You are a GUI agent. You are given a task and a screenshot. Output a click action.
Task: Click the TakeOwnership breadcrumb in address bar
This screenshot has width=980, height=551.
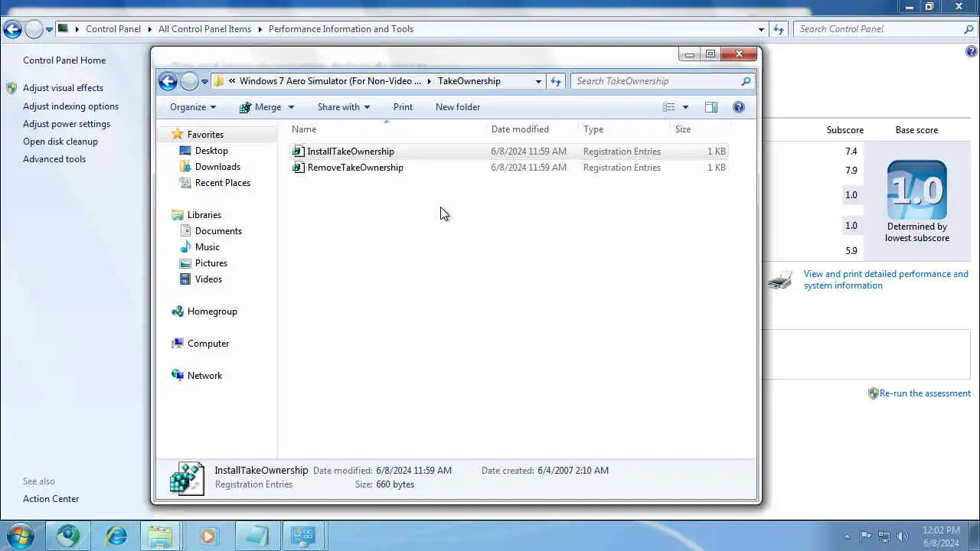[x=469, y=81]
